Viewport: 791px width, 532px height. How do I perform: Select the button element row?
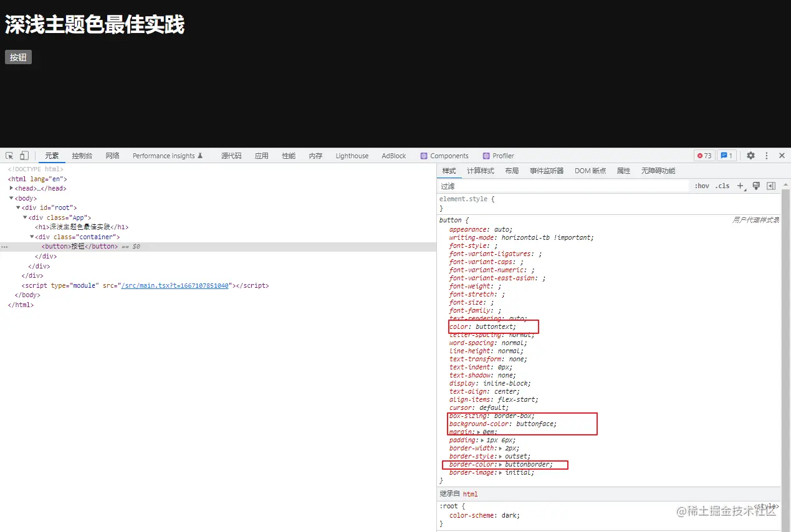point(218,247)
